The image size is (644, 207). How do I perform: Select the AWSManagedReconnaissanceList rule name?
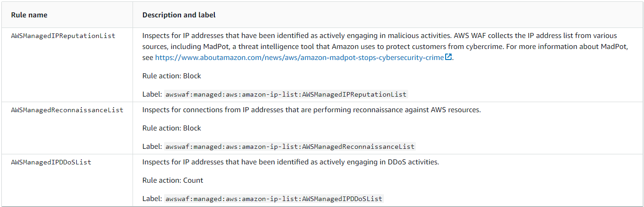tap(67, 110)
